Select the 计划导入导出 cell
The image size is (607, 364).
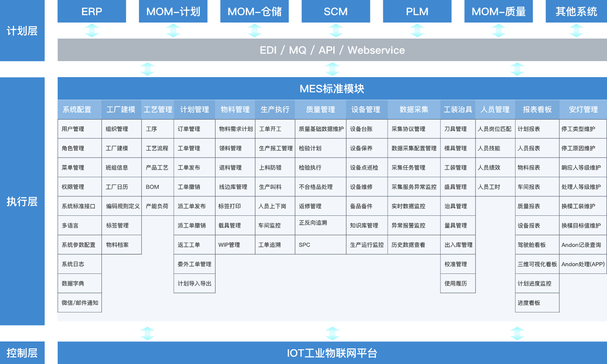pyautogui.click(x=194, y=283)
